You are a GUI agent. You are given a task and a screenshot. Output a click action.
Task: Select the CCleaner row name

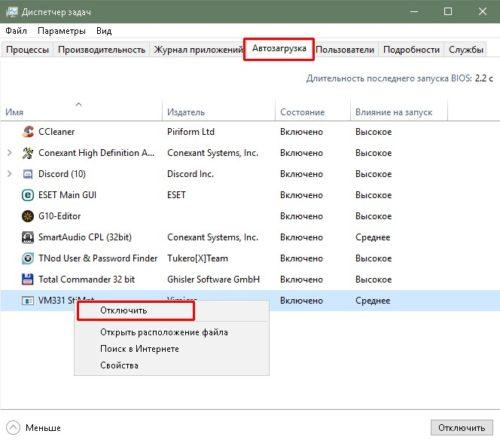click(x=56, y=132)
